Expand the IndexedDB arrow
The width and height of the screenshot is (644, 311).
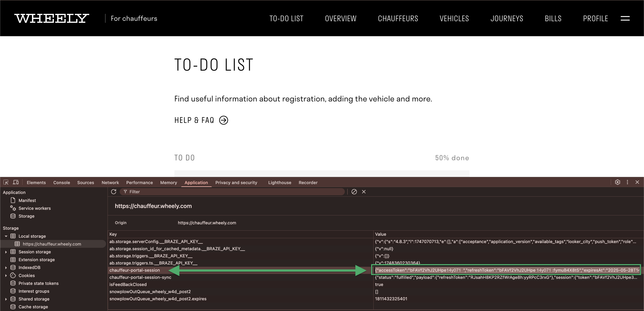(6, 267)
